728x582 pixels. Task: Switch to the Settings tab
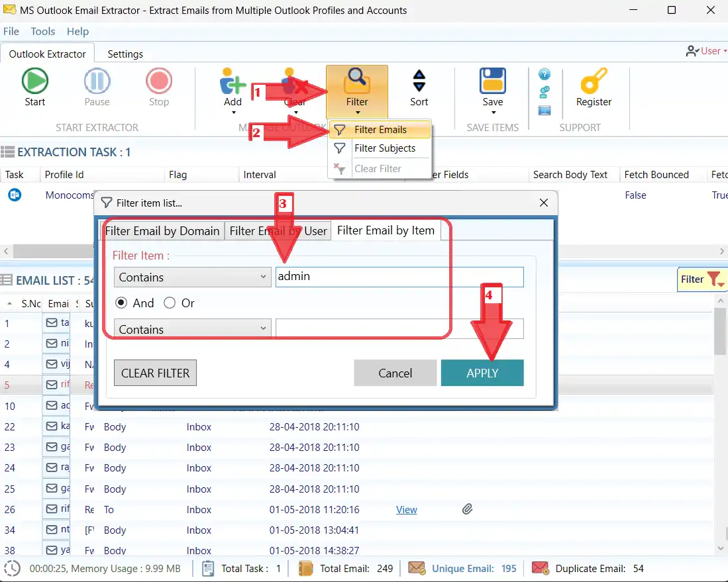(125, 54)
